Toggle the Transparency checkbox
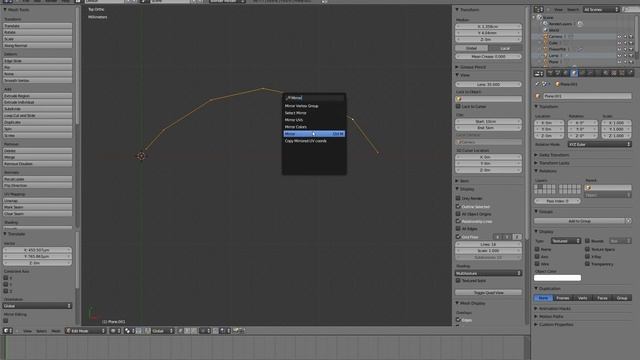The width and height of the screenshot is (640, 360). coord(587,264)
